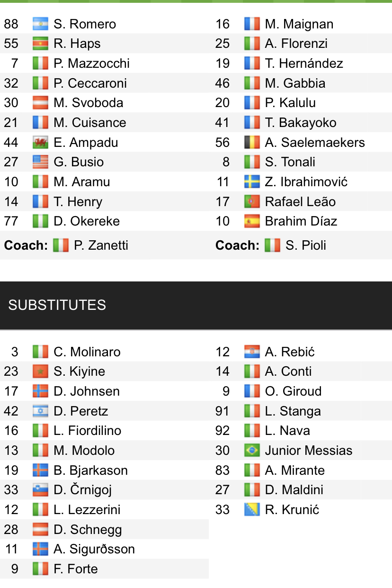Screen dimensions: 392x588
Task: Click the Sweden flag next to Z. Ibrahimović
Action: click(x=252, y=182)
